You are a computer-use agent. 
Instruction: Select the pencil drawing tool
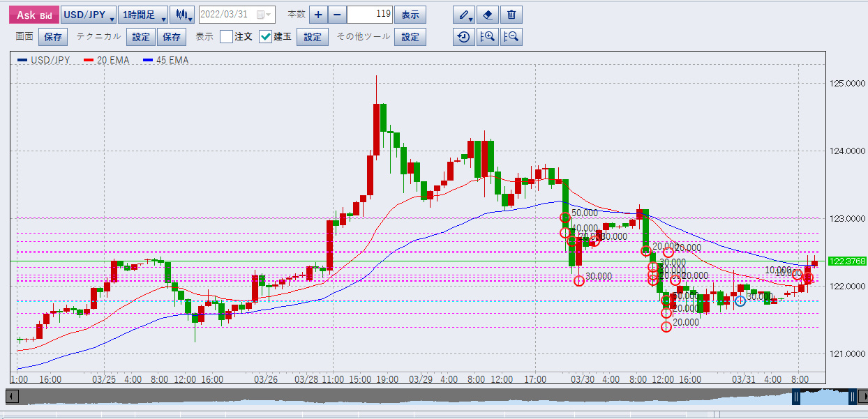463,15
